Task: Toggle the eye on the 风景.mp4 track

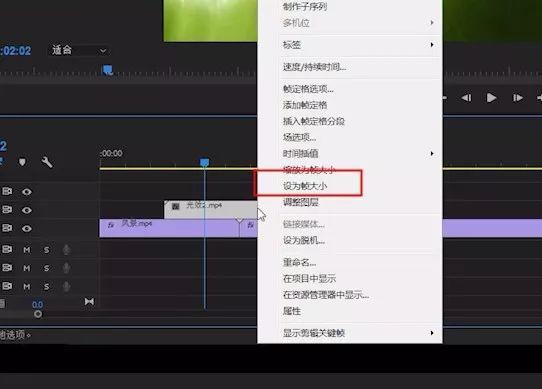Action: [x=27, y=229]
